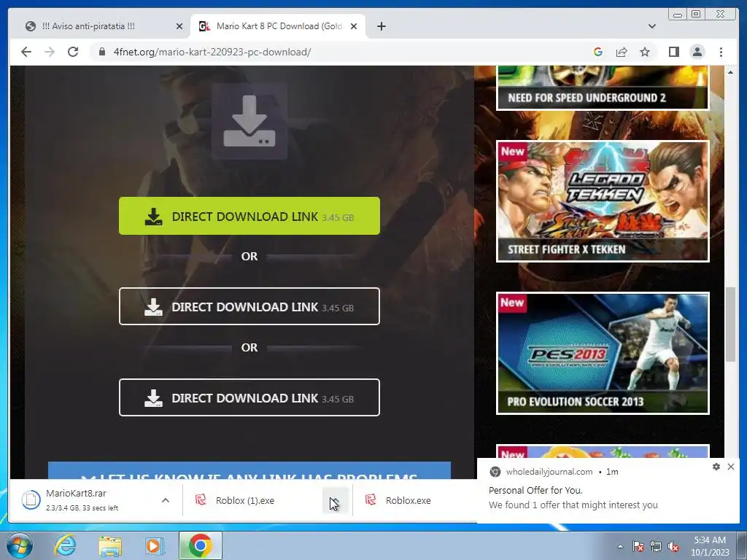Open the Need for Speed Underground 2 thumbnail
747x560 pixels.
click(x=603, y=87)
